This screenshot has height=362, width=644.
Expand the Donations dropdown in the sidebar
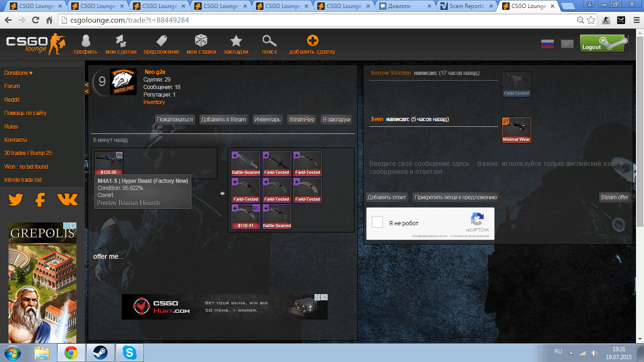click(19, 73)
